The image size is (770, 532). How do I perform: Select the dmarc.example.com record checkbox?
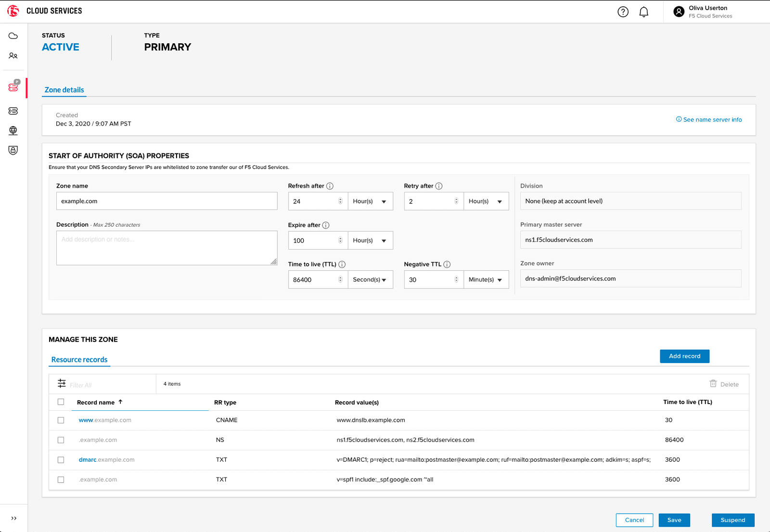click(x=61, y=460)
